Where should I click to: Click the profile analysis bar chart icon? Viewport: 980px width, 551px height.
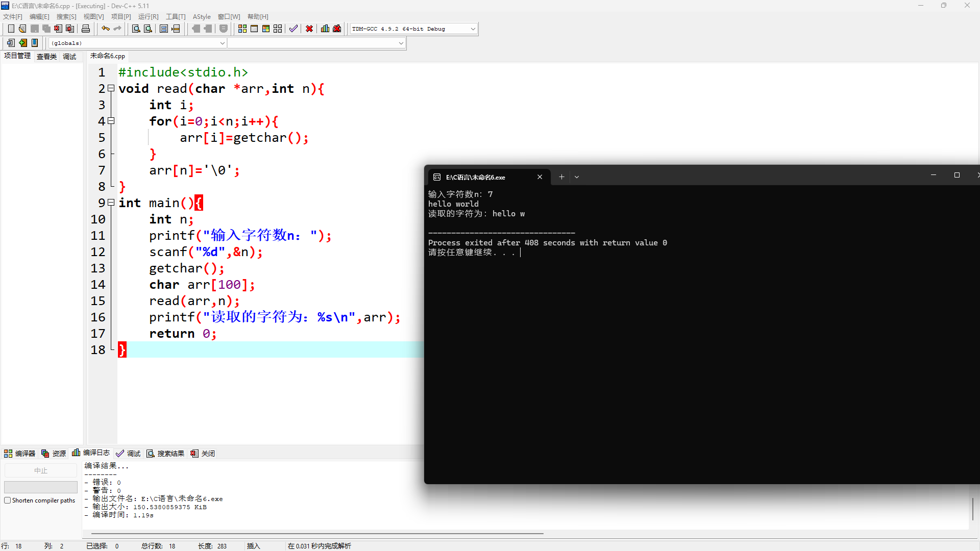[325, 29]
